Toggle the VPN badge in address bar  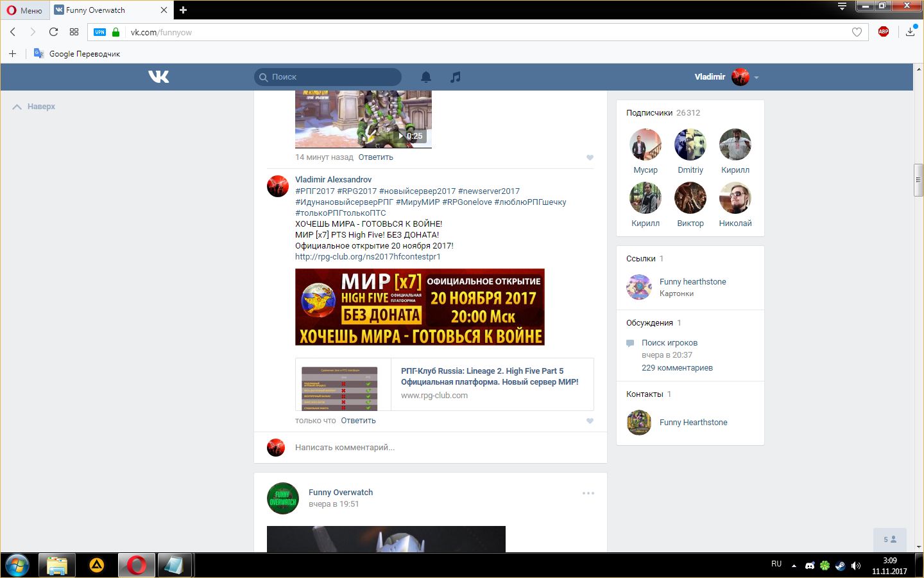(99, 32)
